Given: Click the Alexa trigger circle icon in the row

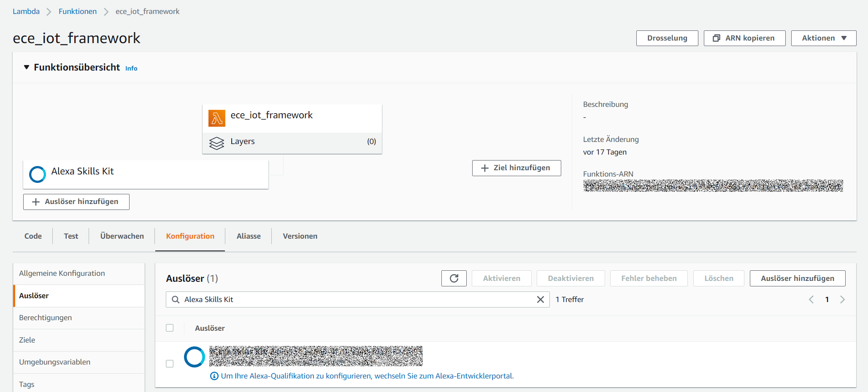Looking at the screenshot, I should (194, 357).
